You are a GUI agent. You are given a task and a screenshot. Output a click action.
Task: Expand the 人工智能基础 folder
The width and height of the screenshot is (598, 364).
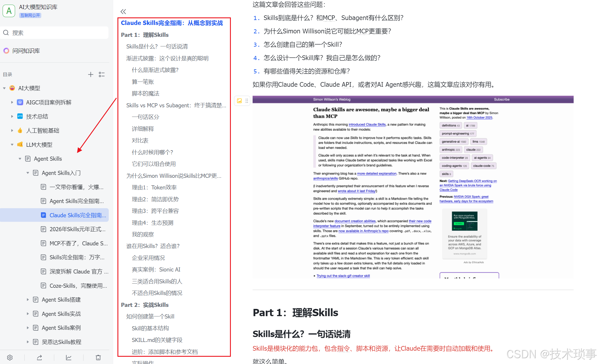click(12, 131)
